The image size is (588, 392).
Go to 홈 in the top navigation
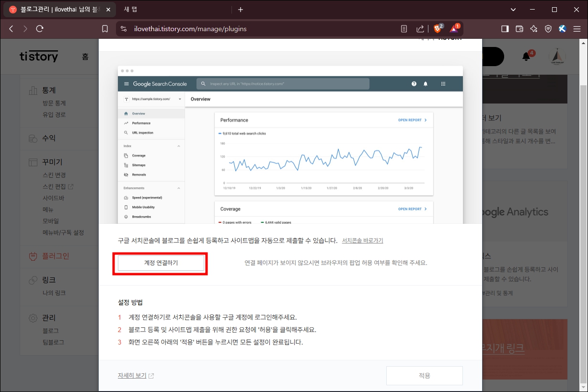[x=85, y=57]
